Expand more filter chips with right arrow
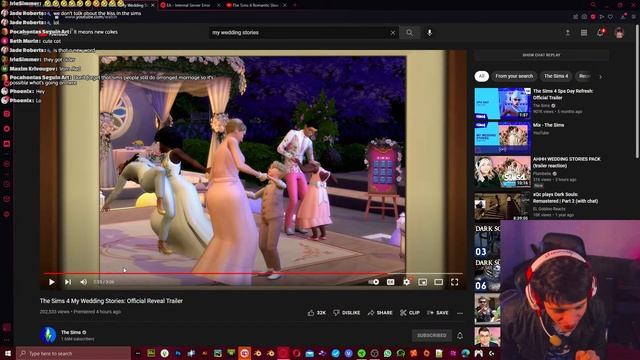Viewport: 640px width, 360px height. (x=600, y=76)
